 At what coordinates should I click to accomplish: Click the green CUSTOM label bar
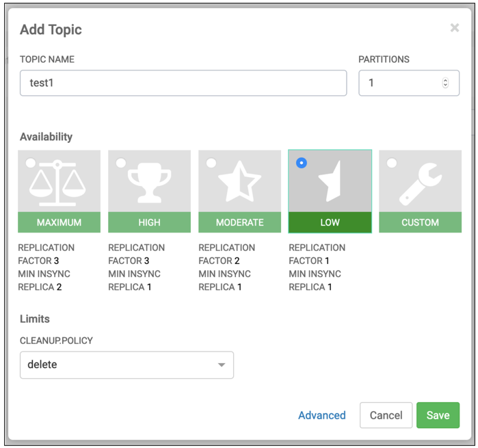pyautogui.click(x=420, y=222)
